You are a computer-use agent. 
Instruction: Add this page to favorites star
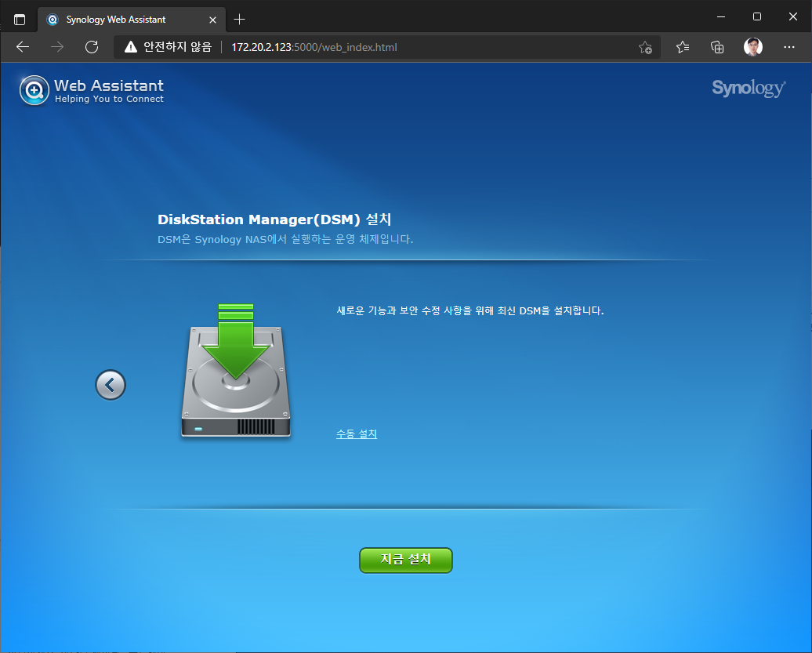point(645,47)
